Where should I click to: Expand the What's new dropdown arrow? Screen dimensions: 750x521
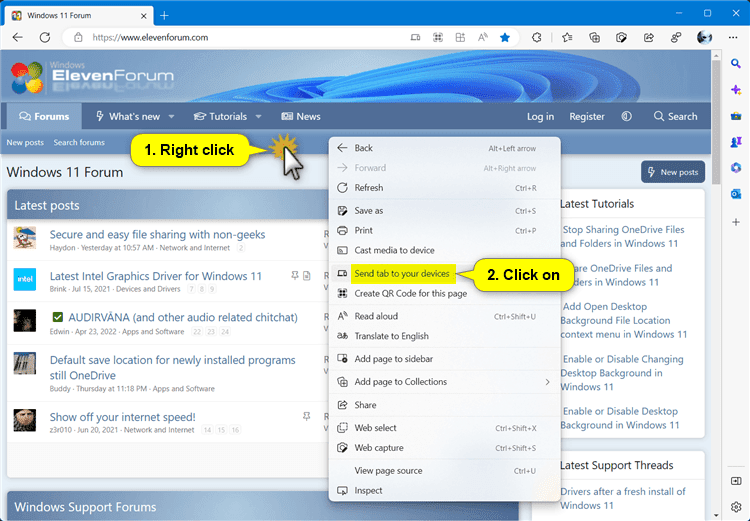(171, 116)
